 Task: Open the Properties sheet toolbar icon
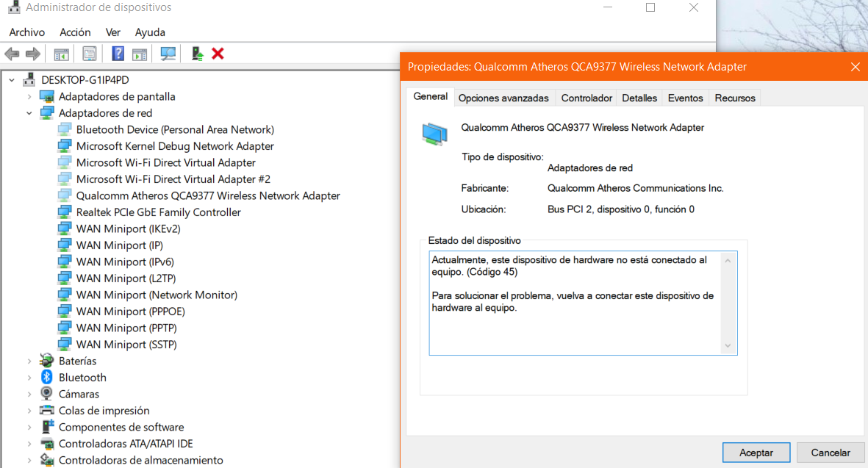tap(89, 54)
